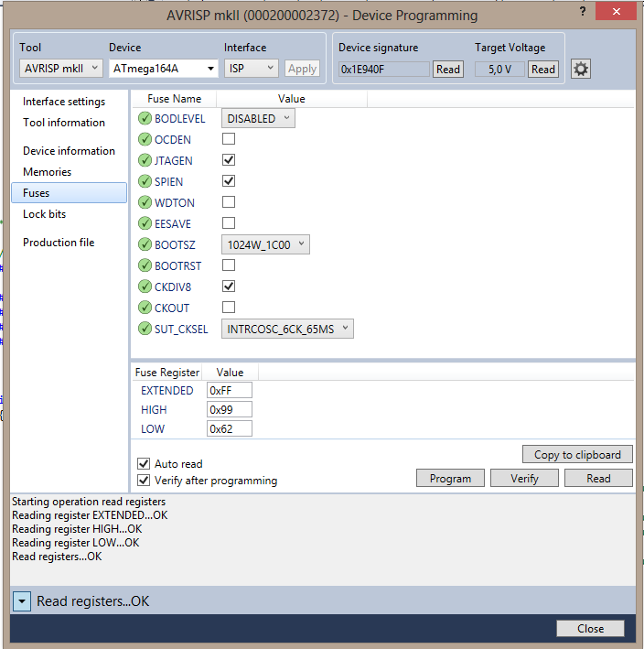The height and width of the screenshot is (649, 644).
Task: Click the LOW fuse value field
Action: tap(230, 428)
